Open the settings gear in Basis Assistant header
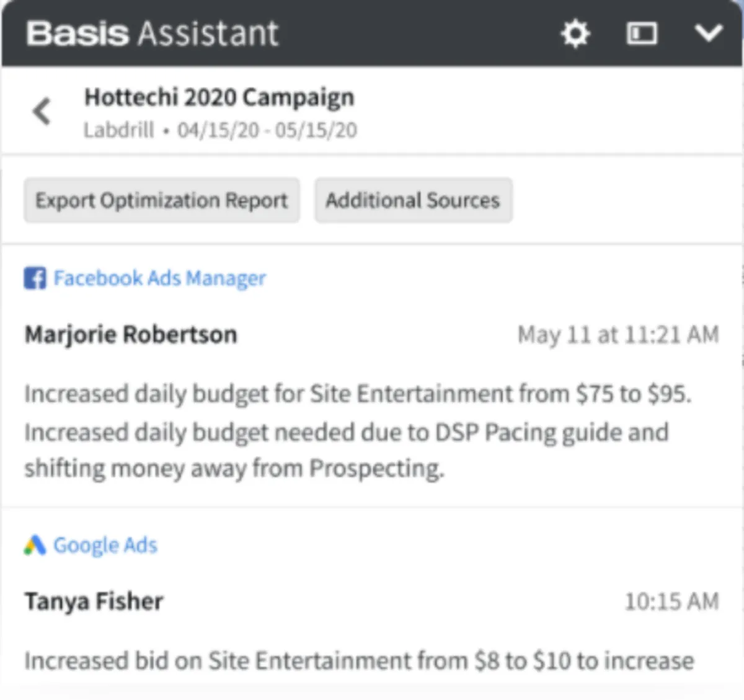The image size is (744, 700). click(575, 33)
